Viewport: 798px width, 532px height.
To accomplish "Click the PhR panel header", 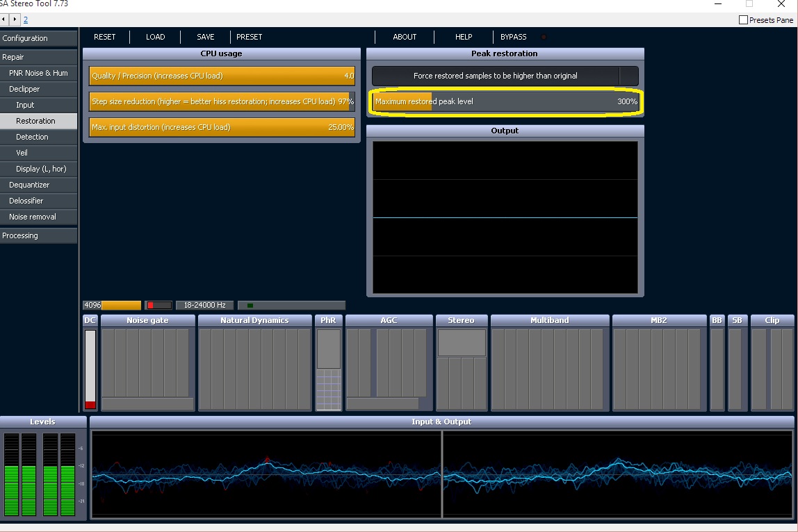I will [328, 320].
